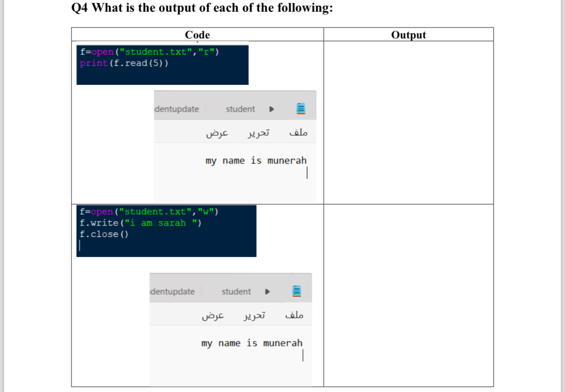This screenshot has width=565, height=392.
Task: Switch to the student tab in the top Notepad
Action: 240,109
